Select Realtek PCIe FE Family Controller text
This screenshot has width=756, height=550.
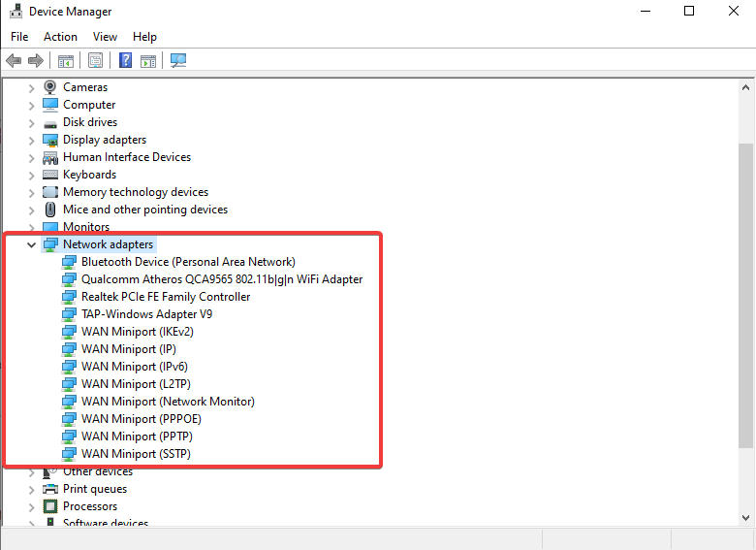pyautogui.click(x=166, y=297)
